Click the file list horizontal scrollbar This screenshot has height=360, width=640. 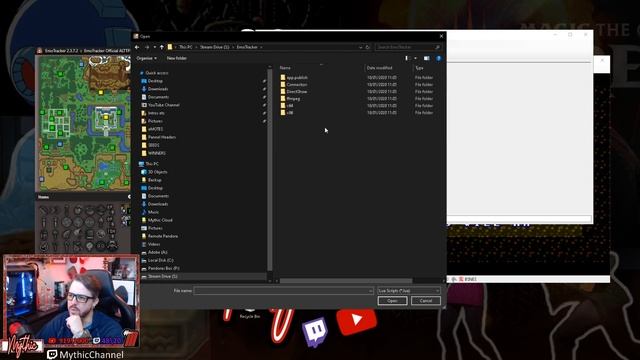click(x=346, y=281)
